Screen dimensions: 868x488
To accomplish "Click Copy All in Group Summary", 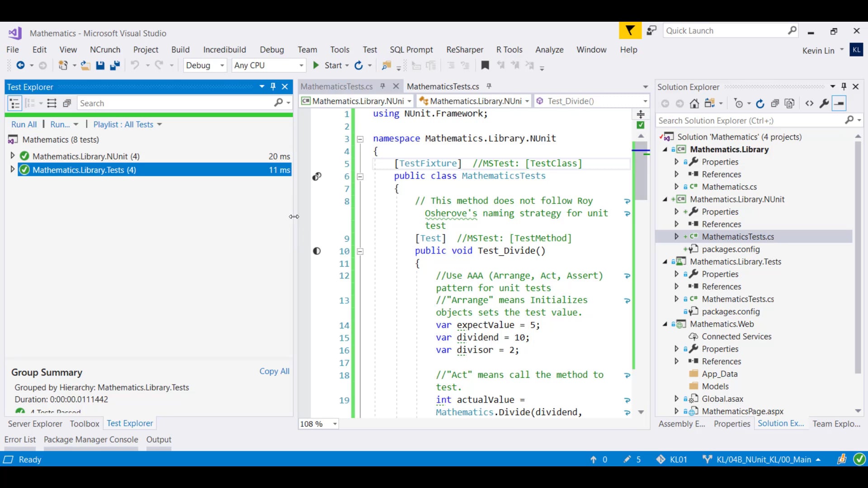I will click(274, 371).
